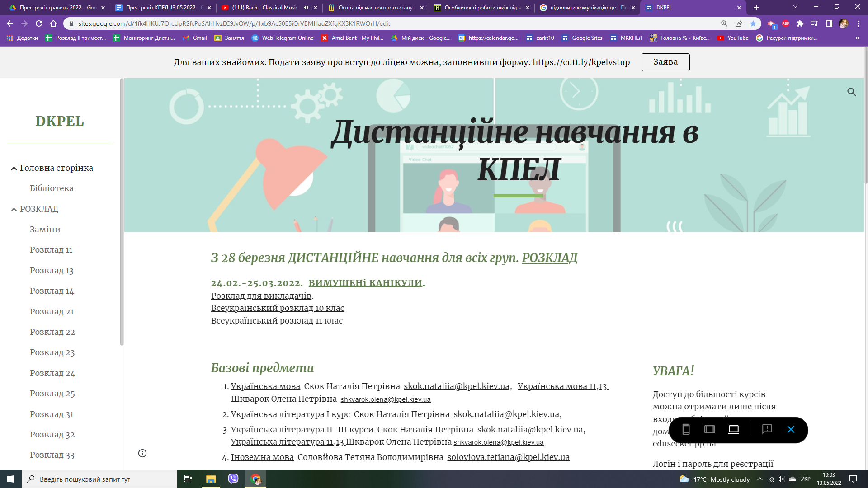Switch preview to tablet view
The image size is (868, 488).
tap(710, 429)
